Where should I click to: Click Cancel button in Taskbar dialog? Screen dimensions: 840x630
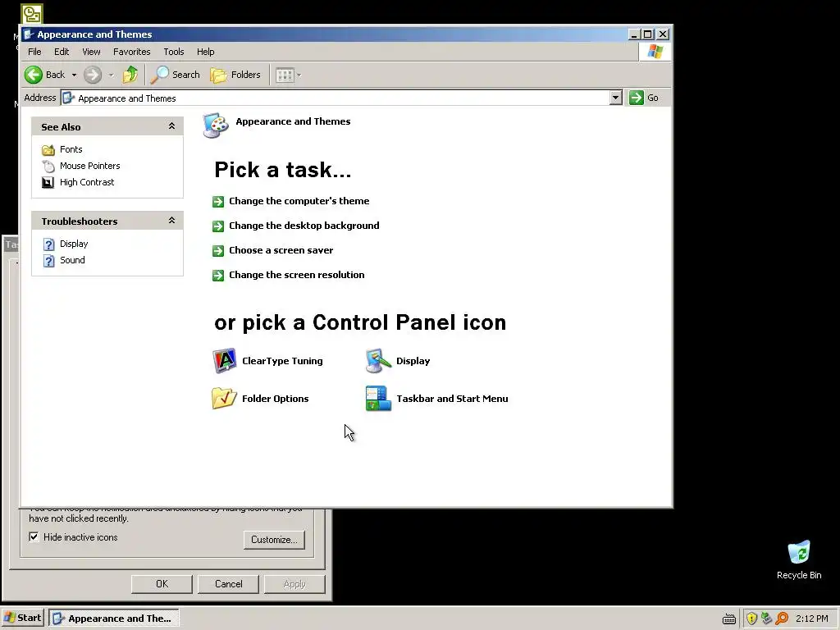pos(228,584)
